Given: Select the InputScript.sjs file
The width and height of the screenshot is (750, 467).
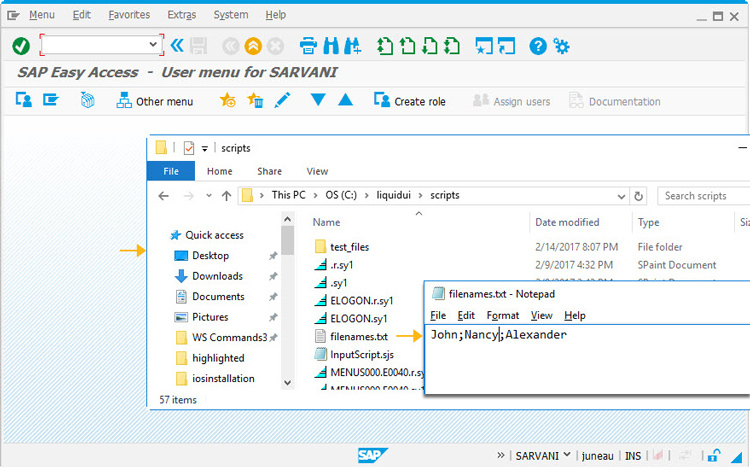Looking at the screenshot, I should tap(362, 355).
